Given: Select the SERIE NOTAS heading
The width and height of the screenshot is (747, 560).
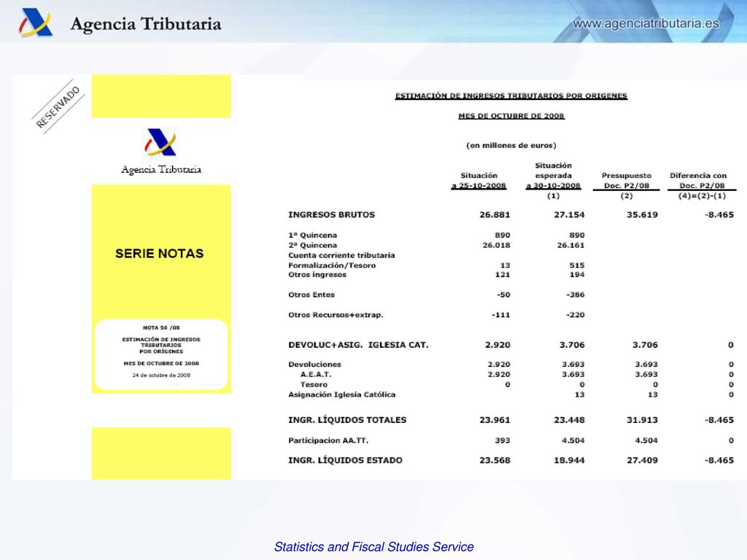Looking at the screenshot, I should [159, 253].
